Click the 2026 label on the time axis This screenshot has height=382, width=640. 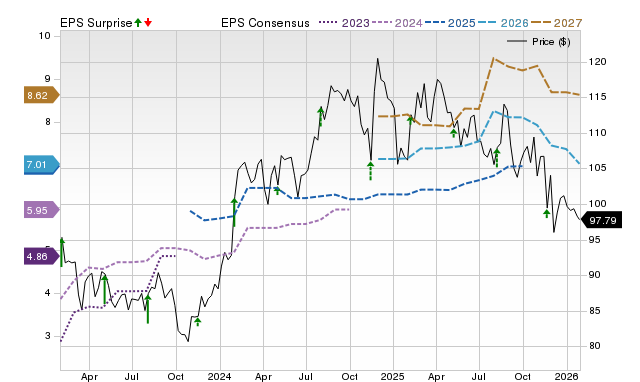[567, 376]
